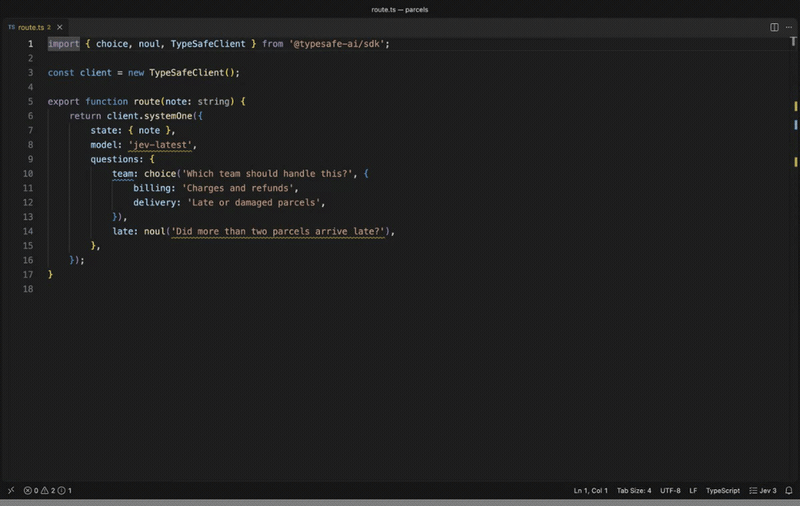The height and width of the screenshot is (506, 800).
Task: Click the 'model' property key
Action: [104, 145]
